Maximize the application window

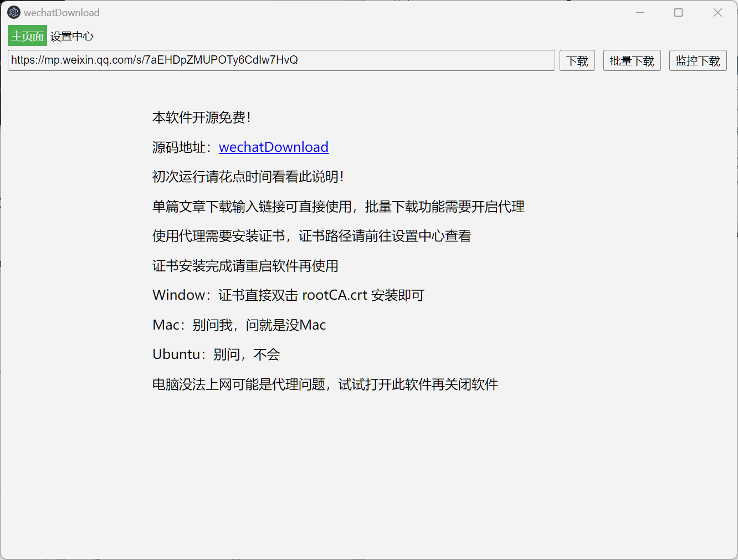[x=678, y=12]
